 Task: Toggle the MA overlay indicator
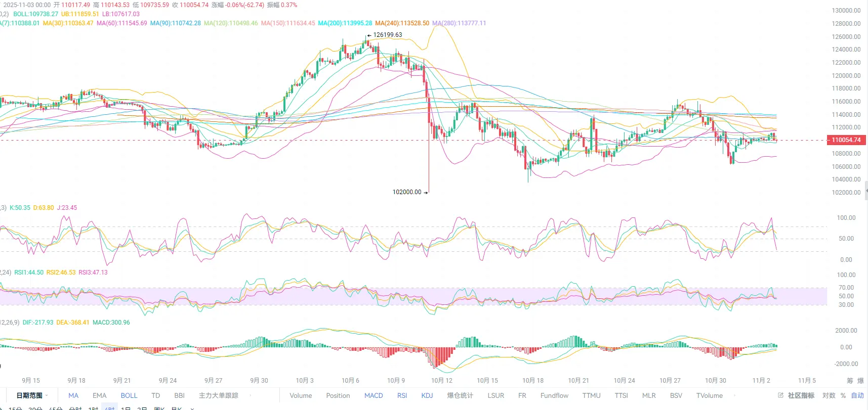[73, 396]
